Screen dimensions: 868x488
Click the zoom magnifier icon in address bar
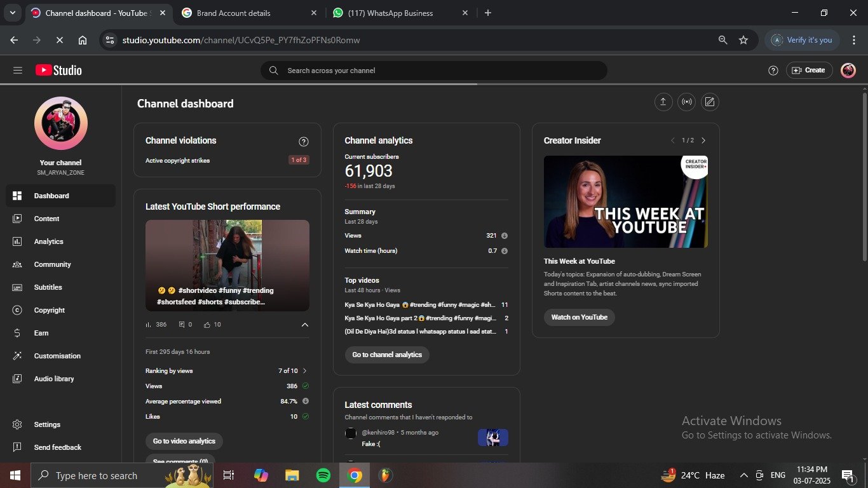[723, 40]
